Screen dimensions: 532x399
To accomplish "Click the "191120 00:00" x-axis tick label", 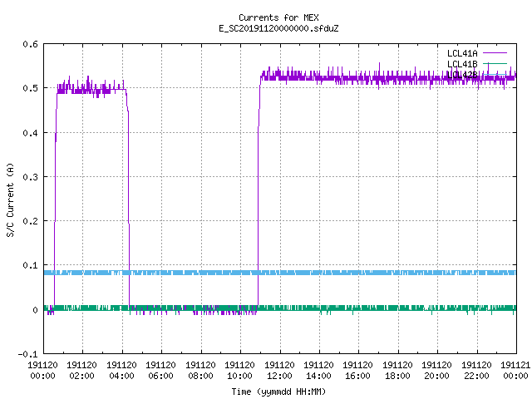I will [42, 371].
